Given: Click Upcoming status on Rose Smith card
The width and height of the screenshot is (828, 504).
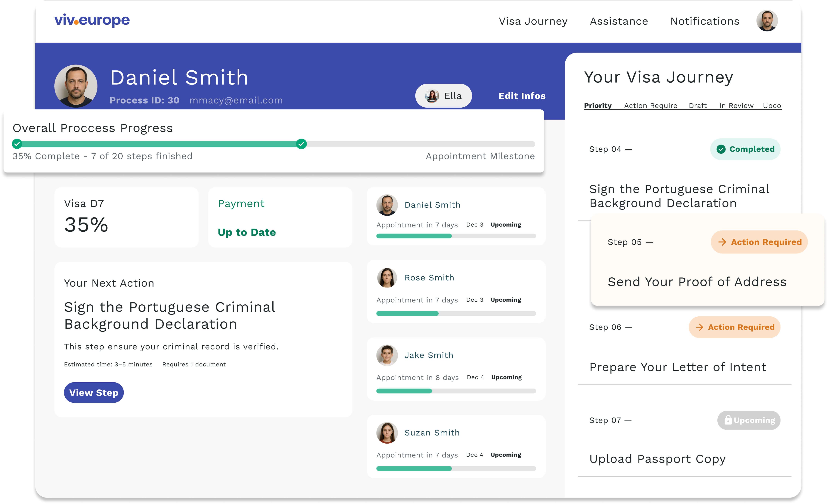Looking at the screenshot, I should click(506, 300).
